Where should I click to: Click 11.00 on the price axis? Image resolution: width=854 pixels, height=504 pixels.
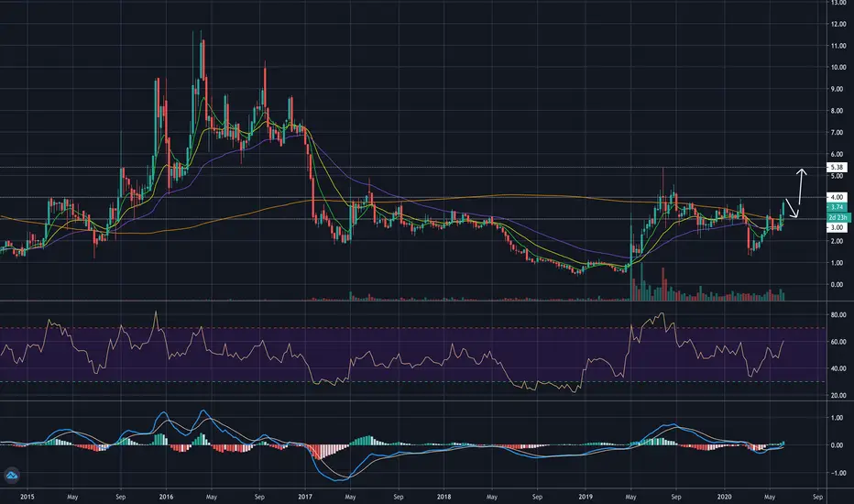coord(838,46)
